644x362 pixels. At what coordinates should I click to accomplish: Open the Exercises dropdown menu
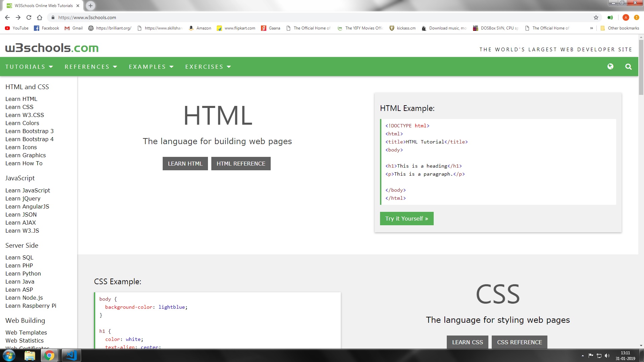pos(208,67)
